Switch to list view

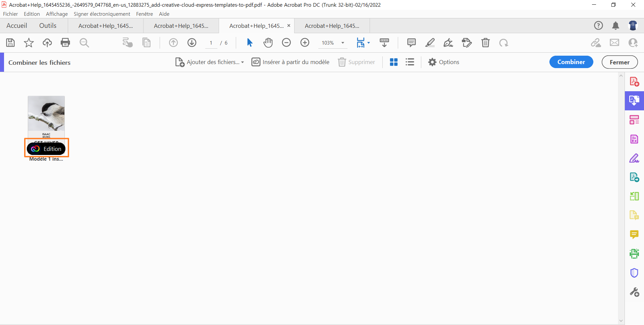point(410,62)
